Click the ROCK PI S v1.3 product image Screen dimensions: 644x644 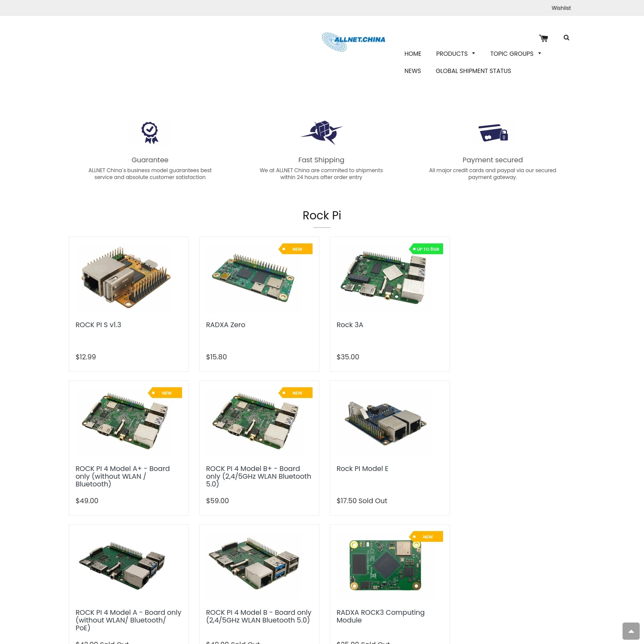tap(126, 277)
